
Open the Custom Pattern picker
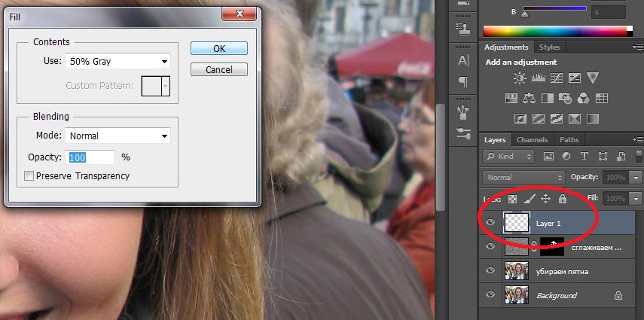click(156, 85)
